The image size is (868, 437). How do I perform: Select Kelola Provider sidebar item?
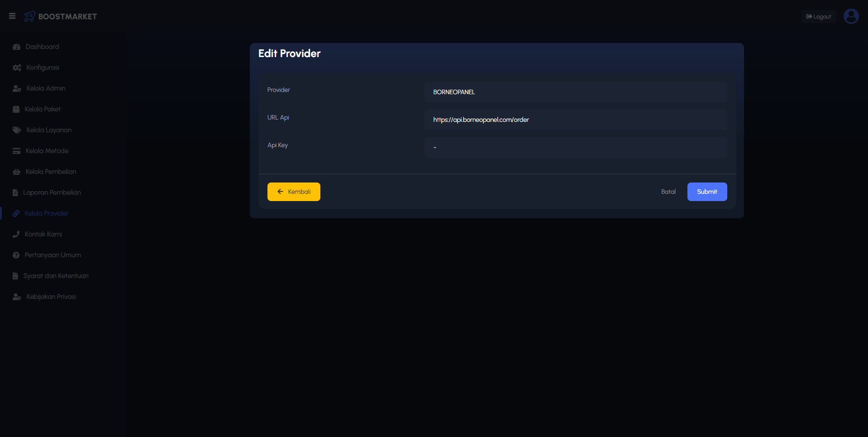tap(47, 213)
